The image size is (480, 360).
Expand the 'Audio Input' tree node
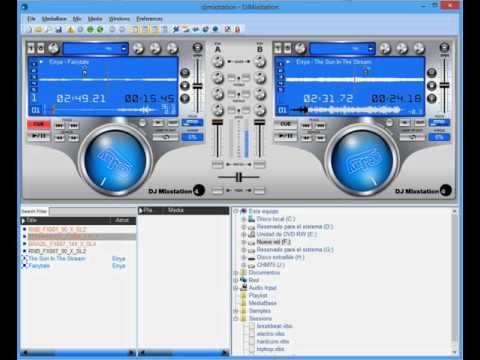(x=236, y=288)
